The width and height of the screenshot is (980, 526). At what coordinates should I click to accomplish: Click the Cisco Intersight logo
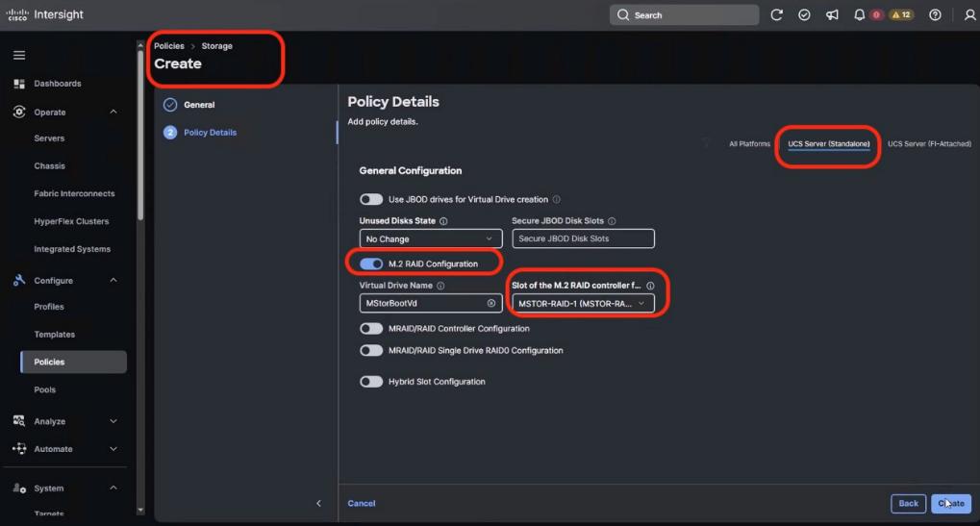[45, 14]
